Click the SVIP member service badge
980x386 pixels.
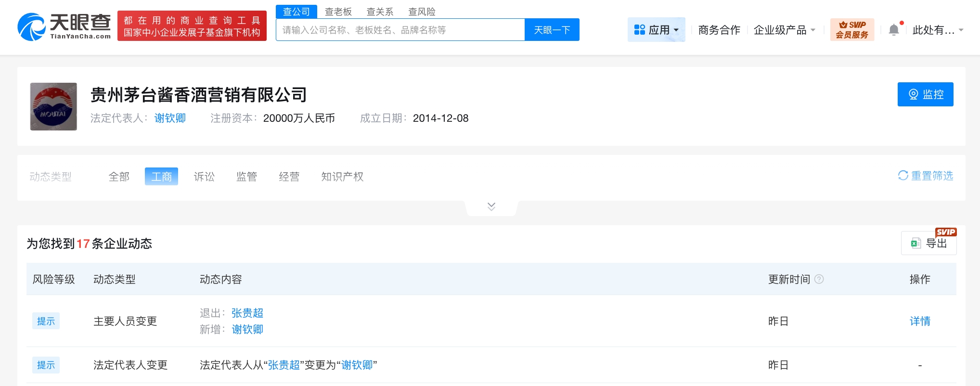coord(851,30)
